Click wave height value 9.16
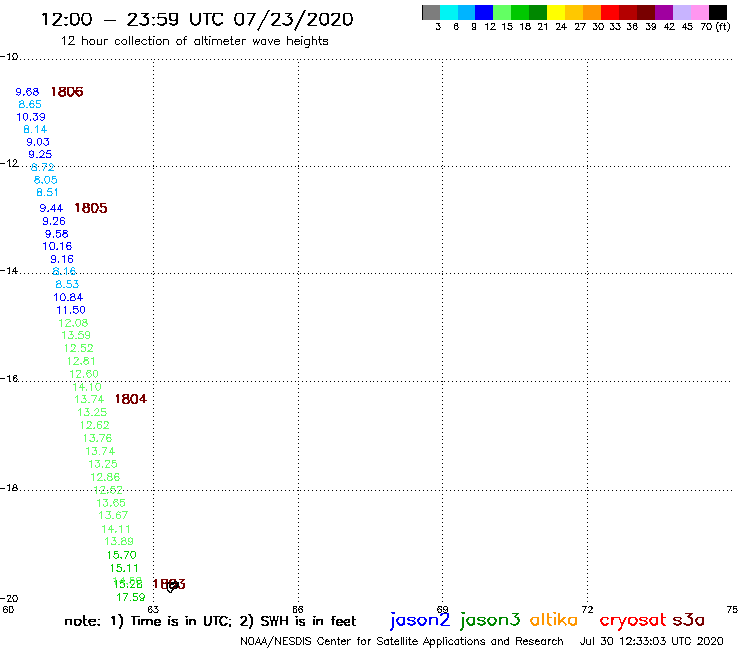Screen dimensions: 740x650 pos(62,259)
